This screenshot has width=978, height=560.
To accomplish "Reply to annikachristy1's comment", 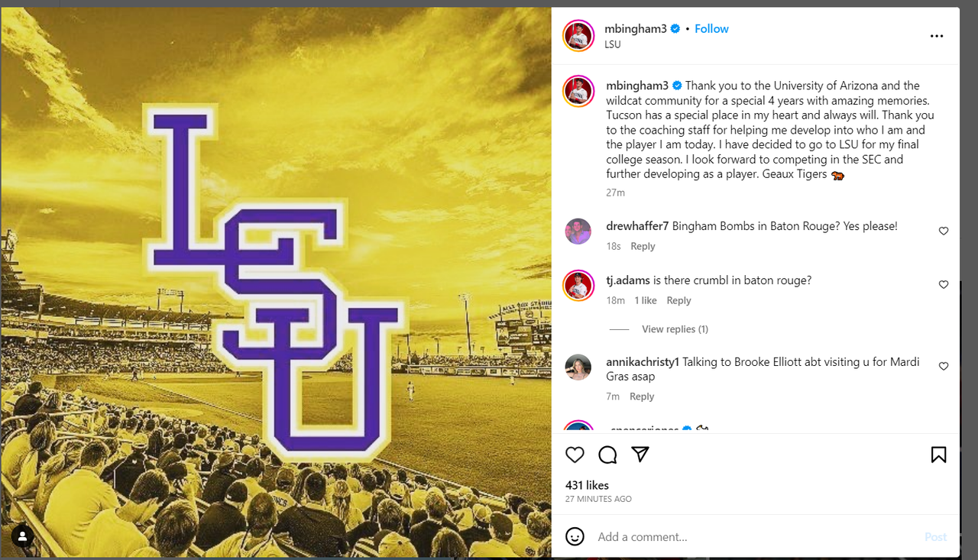I will [x=642, y=397].
